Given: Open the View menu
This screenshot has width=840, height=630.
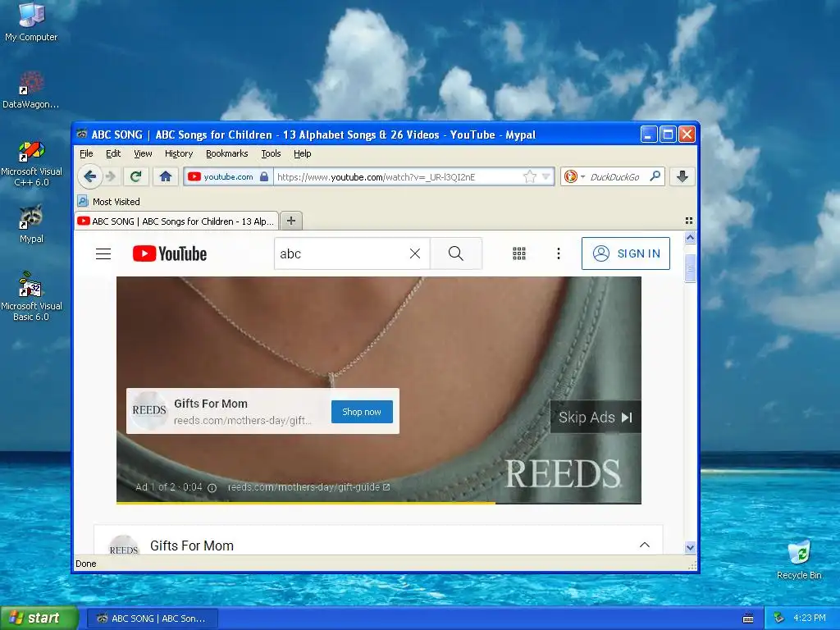Looking at the screenshot, I should 143,153.
